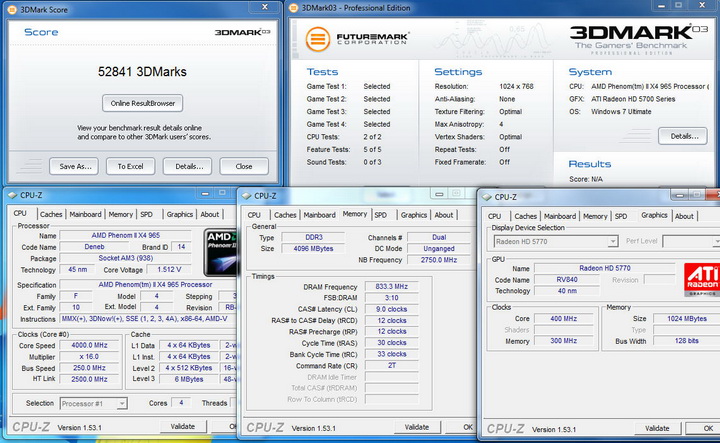Click the left CPU-Z window title icon
This screenshot has height=443, width=720.
12,195
